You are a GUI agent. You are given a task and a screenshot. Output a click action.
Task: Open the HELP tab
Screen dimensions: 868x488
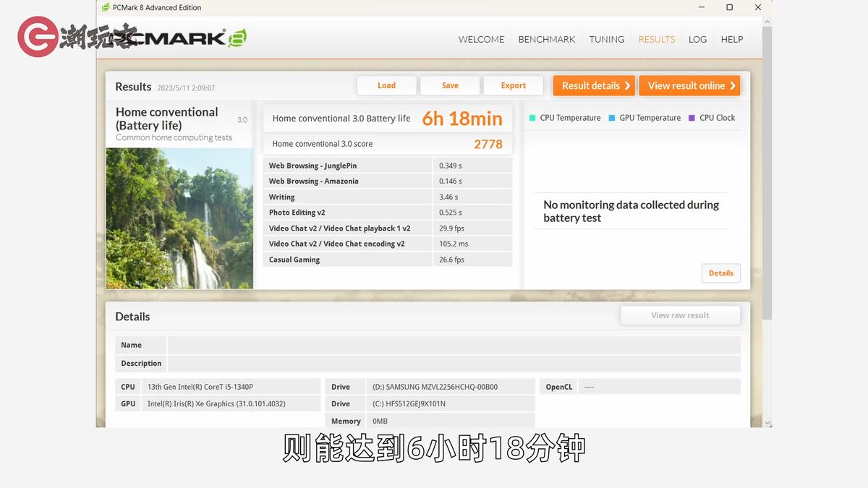731,39
